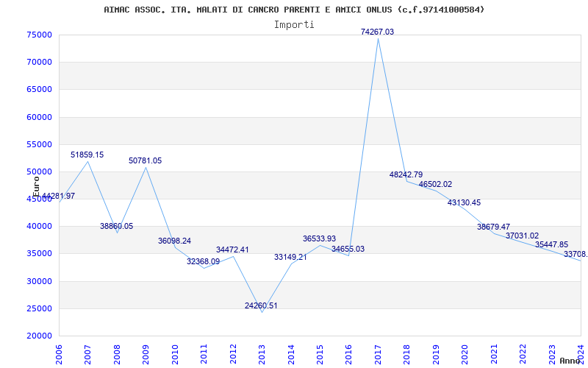The image size is (588, 368).
Task: Click the y-axis tick 75000
Action: point(39,35)
